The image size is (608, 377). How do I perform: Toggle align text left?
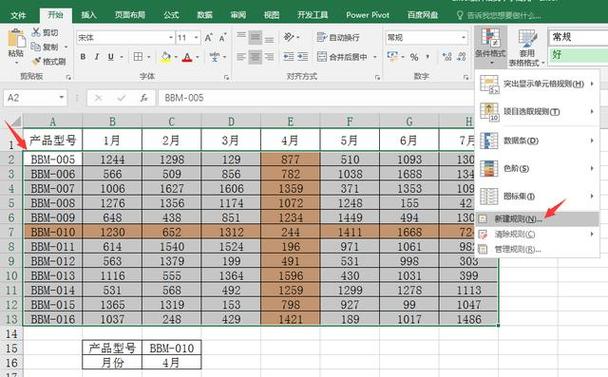click(x=241, y=57)
